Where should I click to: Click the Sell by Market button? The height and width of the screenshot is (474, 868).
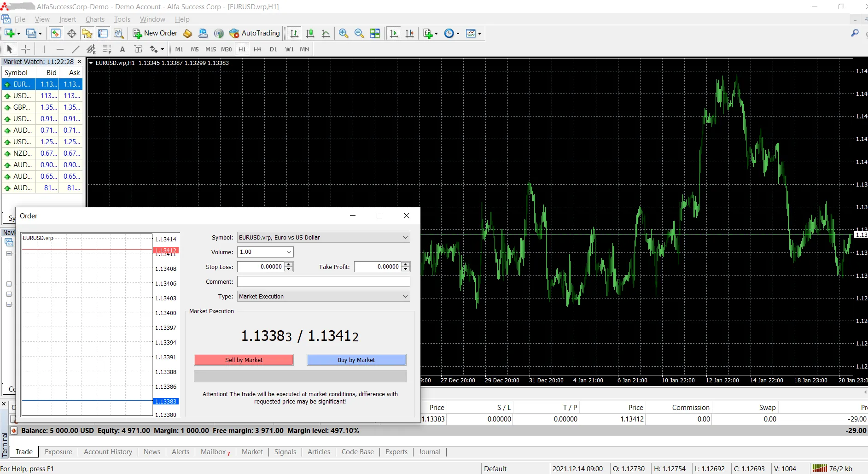click(244, 360)
